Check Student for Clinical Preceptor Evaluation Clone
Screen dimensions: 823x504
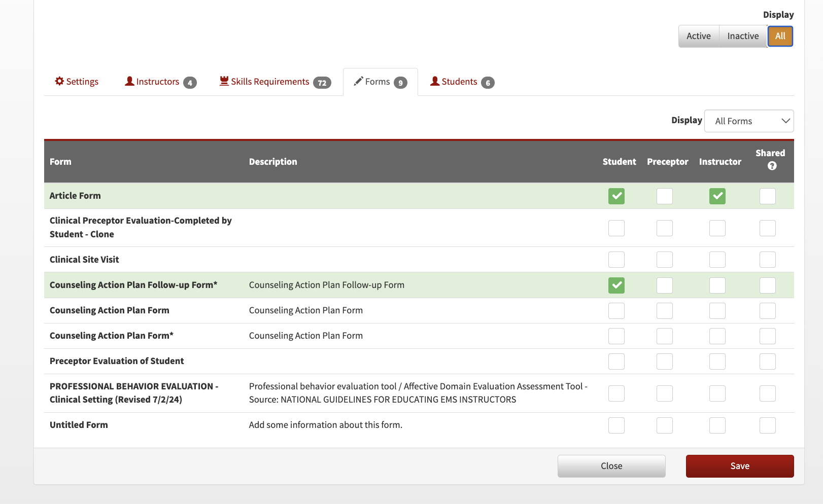(616, 228)
